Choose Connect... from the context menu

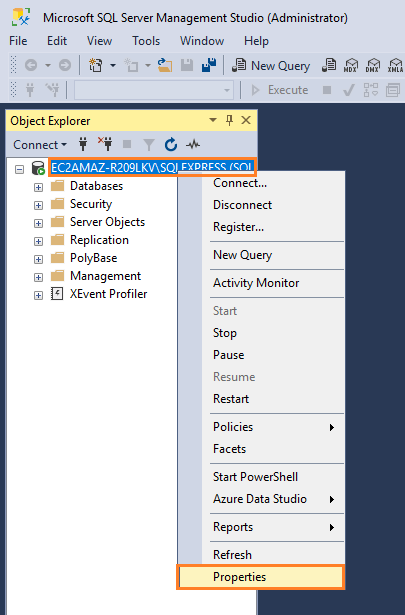(262, 183)
